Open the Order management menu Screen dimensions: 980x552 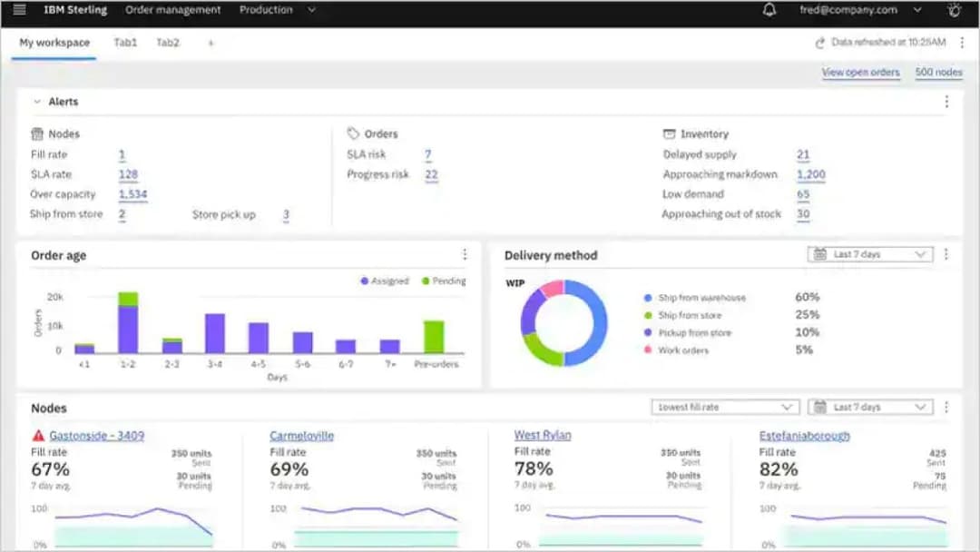click(172, 10)
